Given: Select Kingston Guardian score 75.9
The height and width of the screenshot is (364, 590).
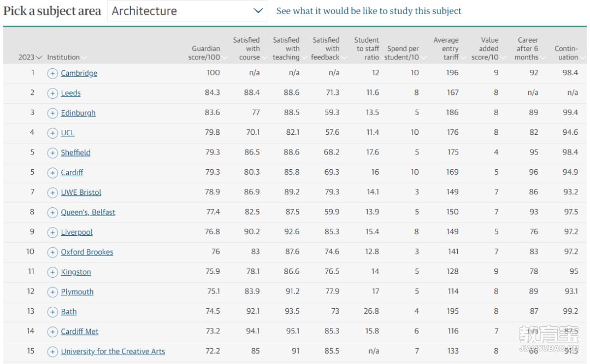Looking at the screenshot, I should click(213, 271).
